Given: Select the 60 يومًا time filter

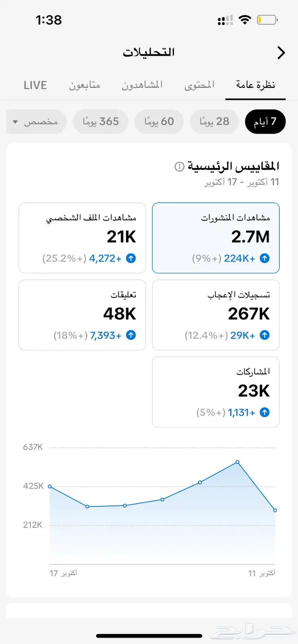Looking at the screenshot, I should (x=159, y=122).
